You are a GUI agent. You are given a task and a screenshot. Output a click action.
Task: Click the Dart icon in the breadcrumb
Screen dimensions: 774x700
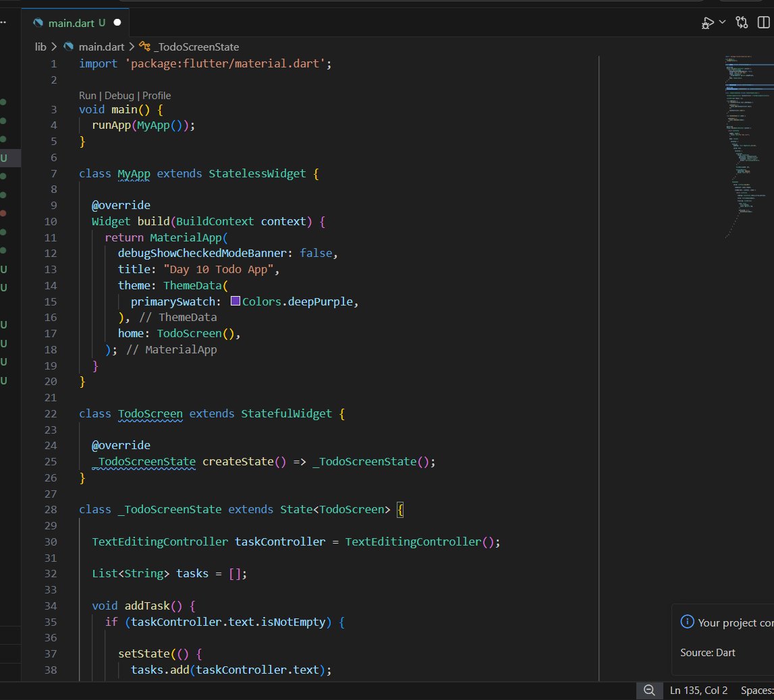coord(69,47)
